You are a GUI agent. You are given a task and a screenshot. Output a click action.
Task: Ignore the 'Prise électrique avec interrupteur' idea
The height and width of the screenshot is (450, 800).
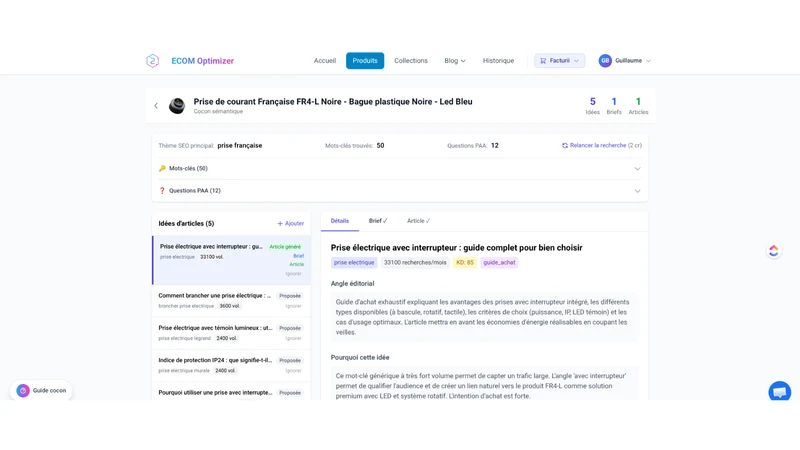293,274
